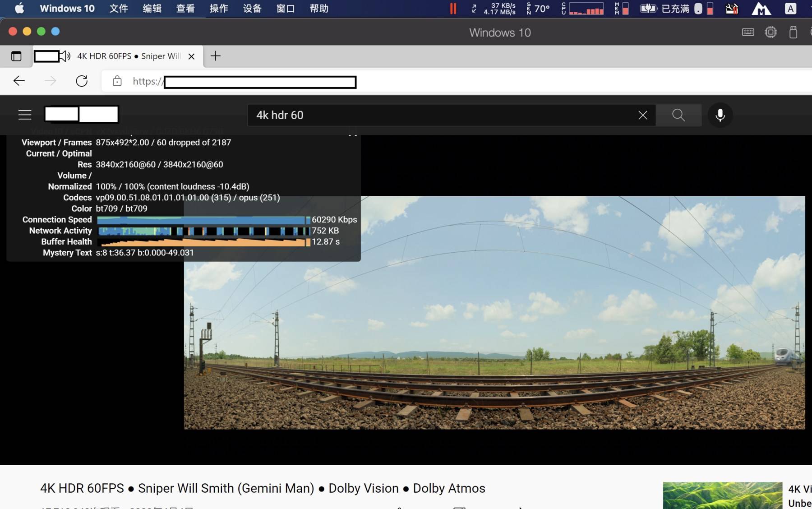Click the Buffer Health bar in stats panel

[203, 242]
